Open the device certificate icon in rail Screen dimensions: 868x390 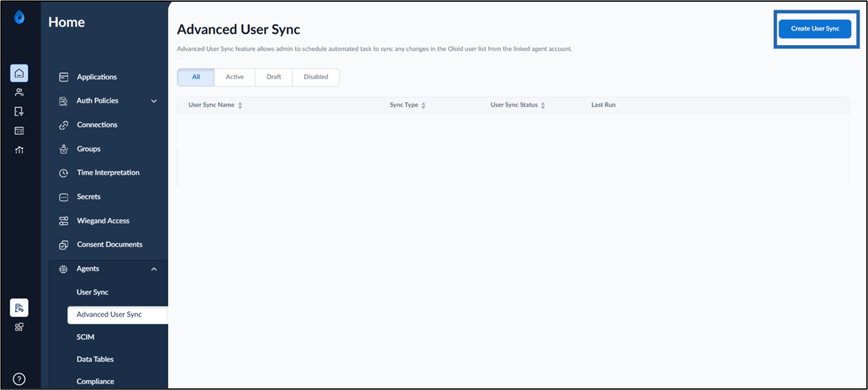[x=19, y=111]
